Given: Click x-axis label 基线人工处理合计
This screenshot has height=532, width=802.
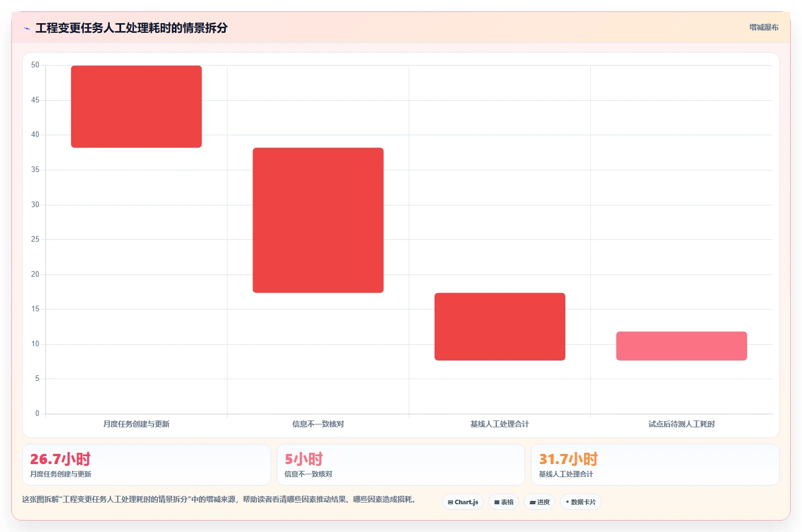Looking at the screenshot, I should (x=500, y=424).
